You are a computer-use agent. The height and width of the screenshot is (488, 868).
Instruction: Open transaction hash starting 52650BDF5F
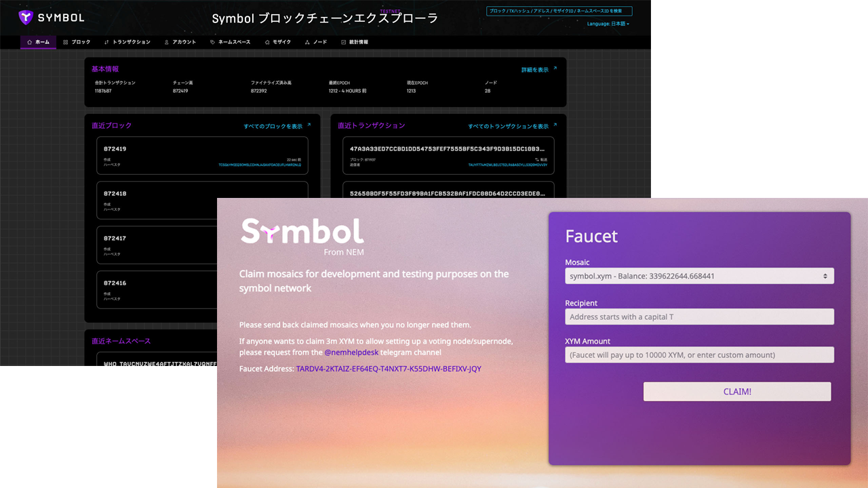point(448,193)
